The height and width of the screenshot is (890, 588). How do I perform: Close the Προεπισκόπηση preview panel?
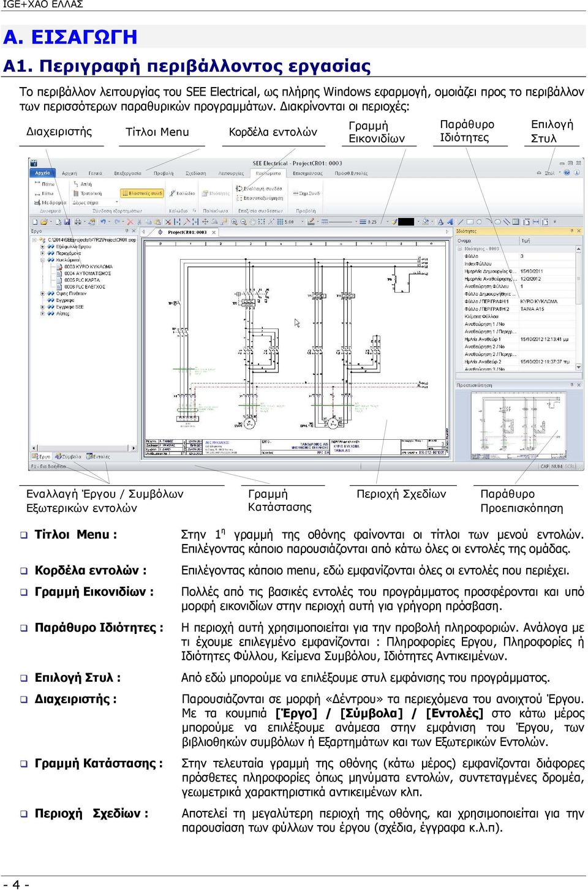579,385
